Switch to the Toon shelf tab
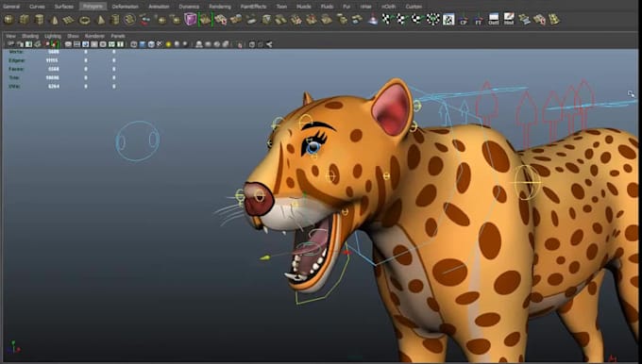The width and height of the screenshot is (642, 364). (281, 7)
